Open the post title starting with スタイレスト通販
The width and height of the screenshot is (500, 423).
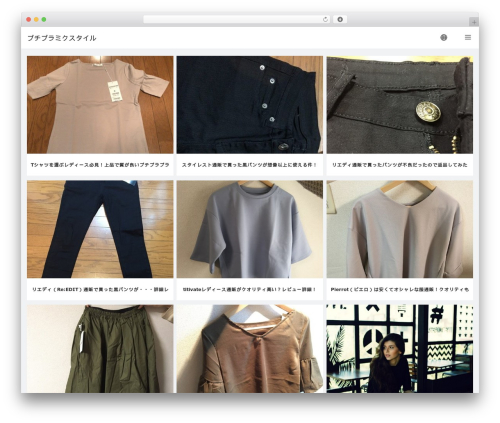[x=250, y=165]
